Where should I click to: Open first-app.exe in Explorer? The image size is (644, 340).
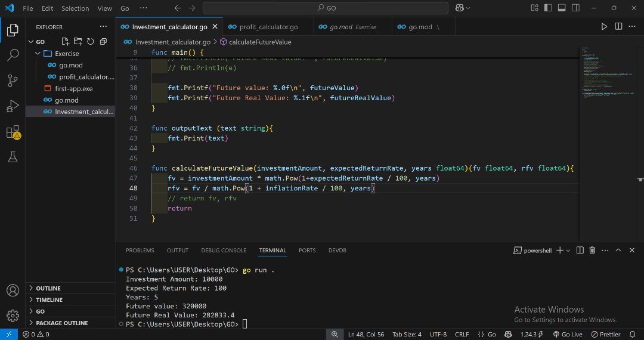pyautogui.click(x=70, y=89)
